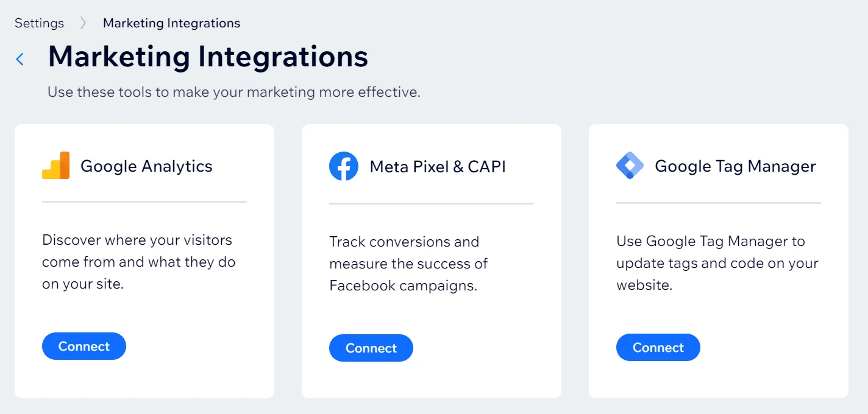
Task: Click the page subtitle about marketing tools
Action: (234, 93)
